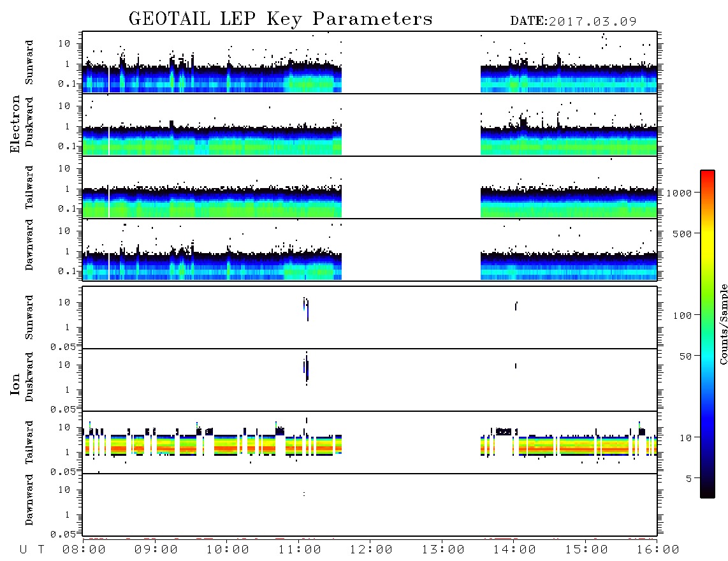Click the "0.05" tick label of Ion Dawnward panel
This screenshot has height=561, width=728.
pyautogui.click(x=63, y=534)
